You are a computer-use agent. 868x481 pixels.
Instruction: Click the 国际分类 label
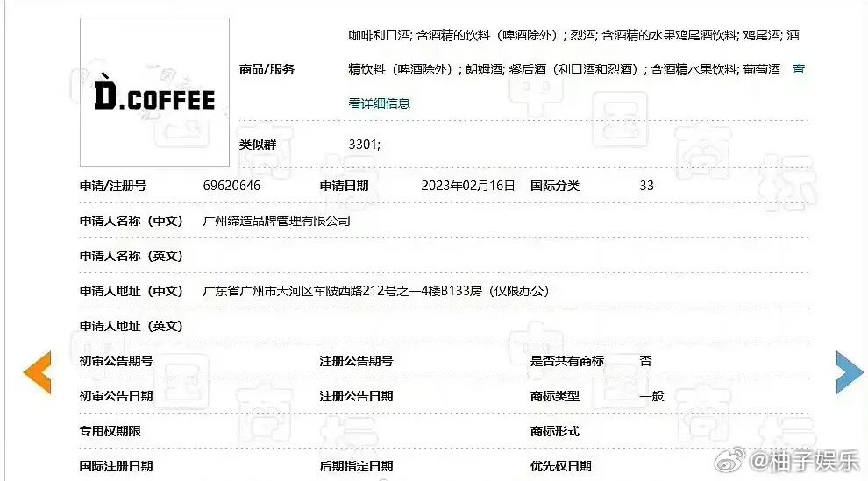555,187
